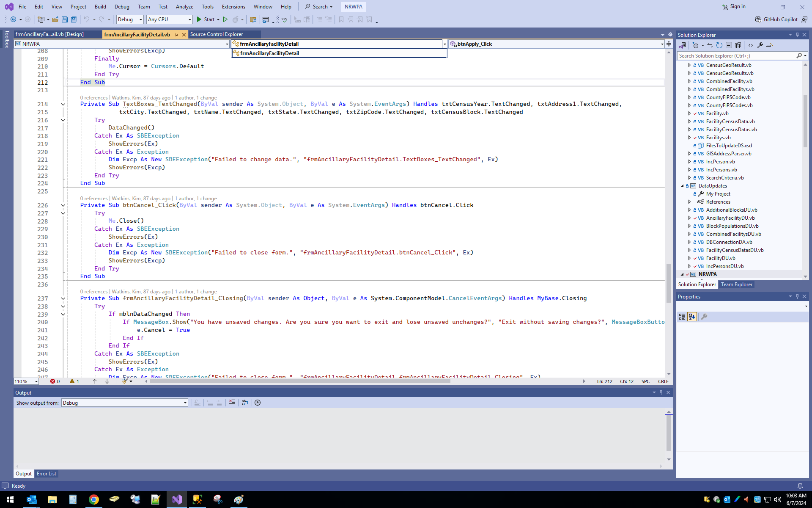Refresh Solution Explorer with the refresh icon
Viewport: 812px width, 508px height.
tap(719, 45)
